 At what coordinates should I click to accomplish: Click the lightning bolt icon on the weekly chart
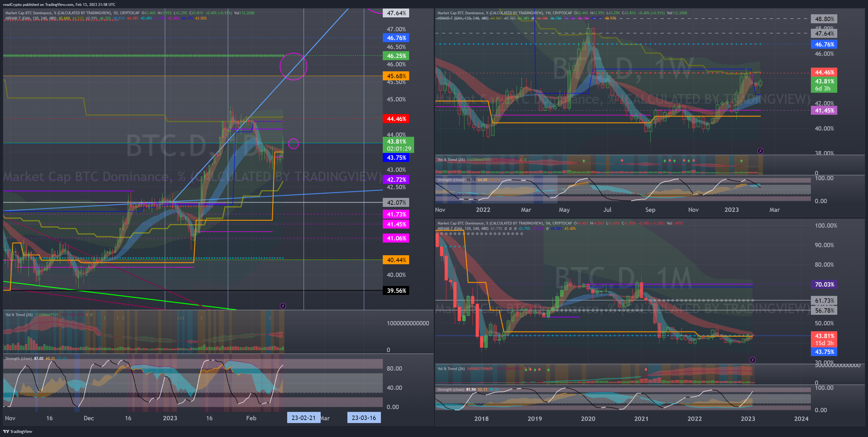761,151
